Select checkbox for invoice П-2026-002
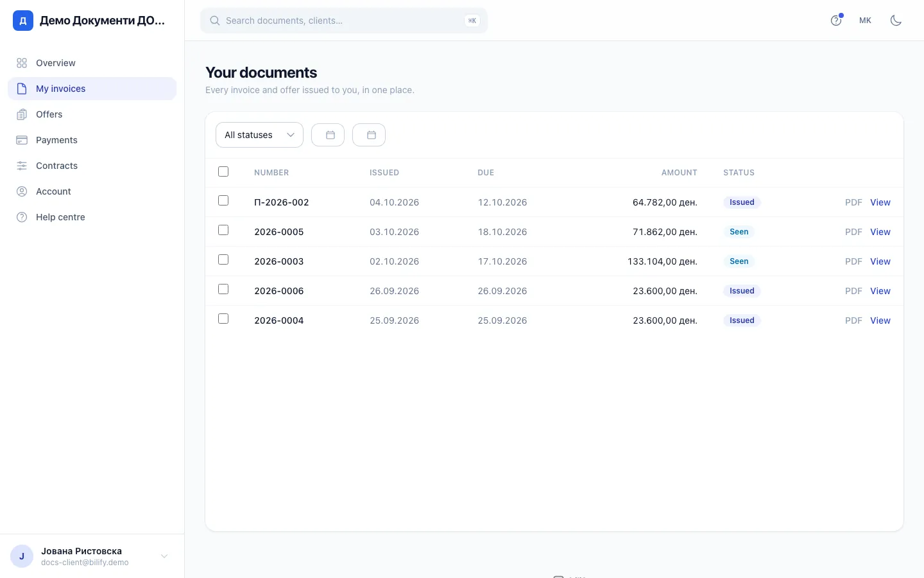924x578 pixels. (x=223, y=200)
